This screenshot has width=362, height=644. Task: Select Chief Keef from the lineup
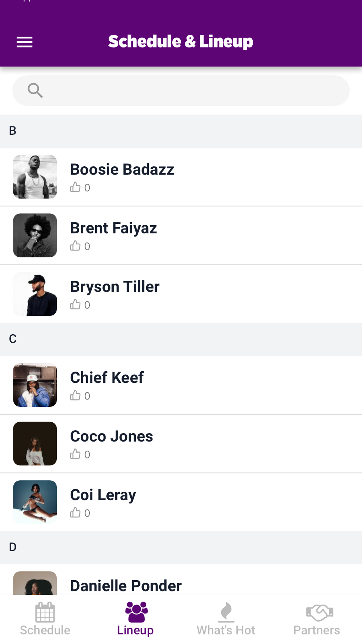tap(107, 377)
